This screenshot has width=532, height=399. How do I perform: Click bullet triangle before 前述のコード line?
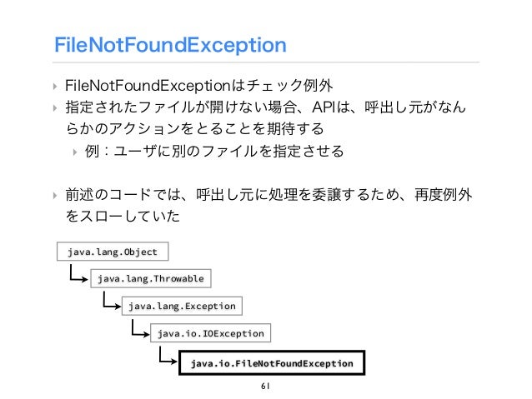coord(55,196)
